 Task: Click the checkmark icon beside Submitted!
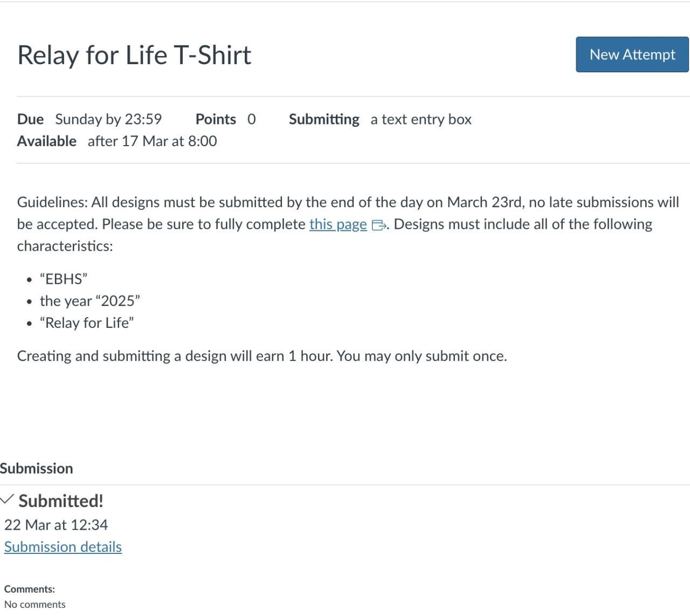(x=6, y=499)
